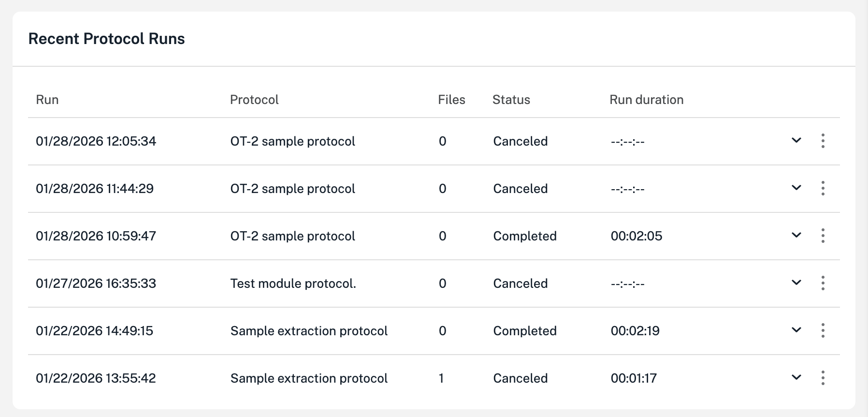Viewport: 868px width, 417px height.
Task: Open the three-dot menu for the 11:44:29 run
Action: [x=823, y=188]
